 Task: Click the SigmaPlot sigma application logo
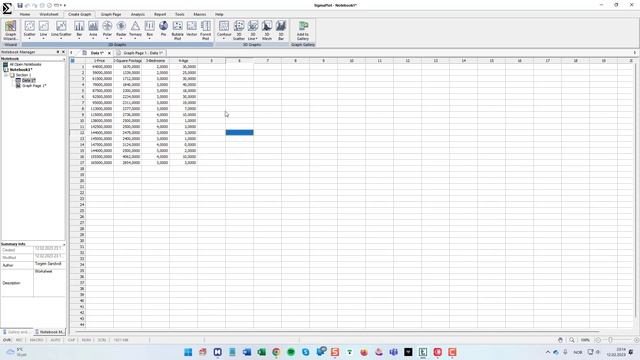click(7, 8)
